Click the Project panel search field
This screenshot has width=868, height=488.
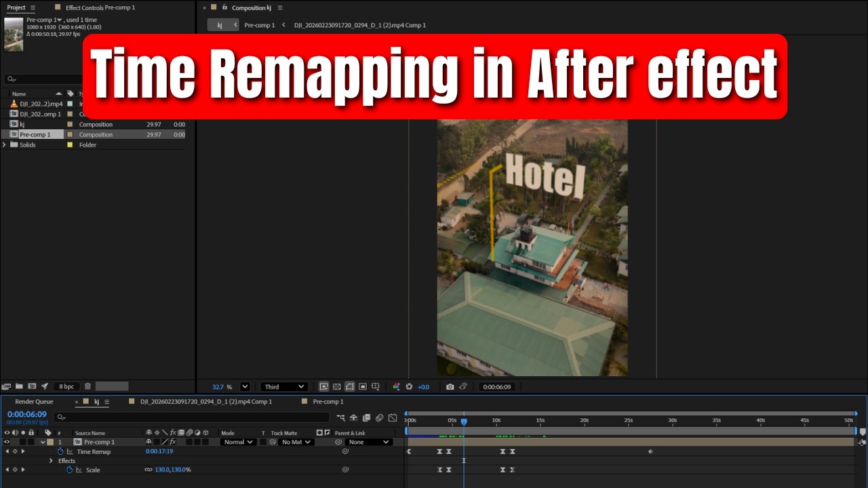pyautogui.click(x=43, y=79)
